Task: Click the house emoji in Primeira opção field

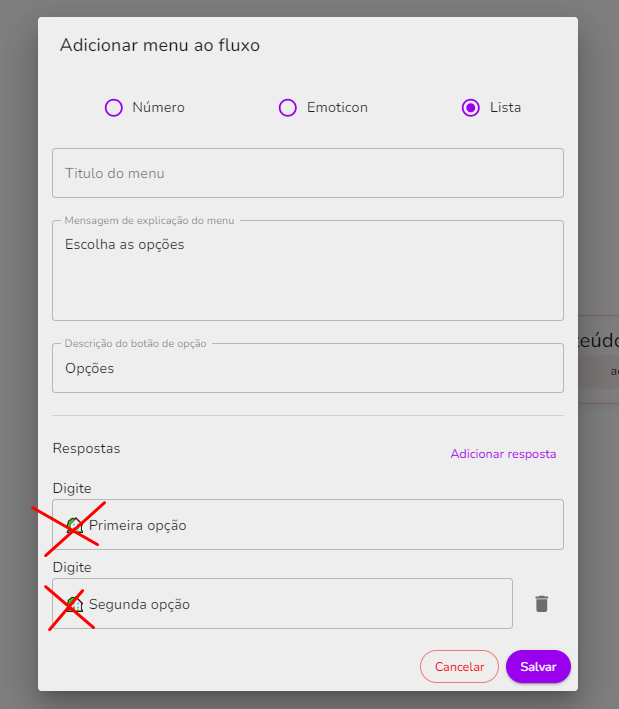Action: [75, 525]
